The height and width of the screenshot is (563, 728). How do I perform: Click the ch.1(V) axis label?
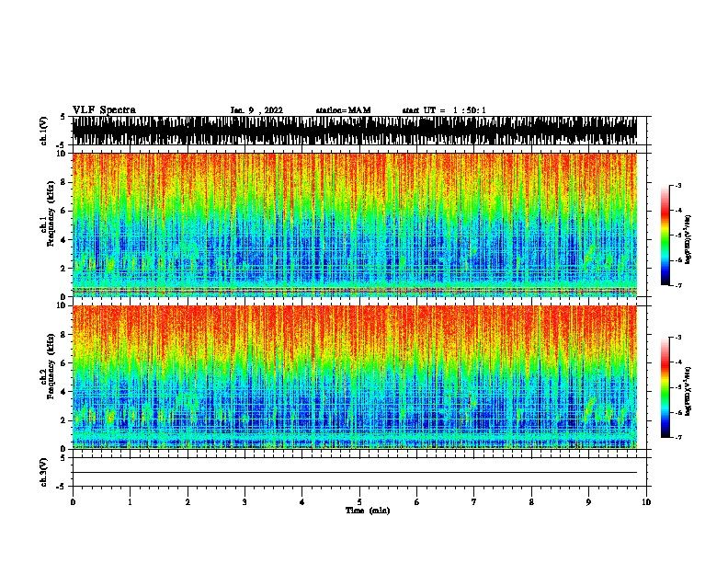click(44, 131)
